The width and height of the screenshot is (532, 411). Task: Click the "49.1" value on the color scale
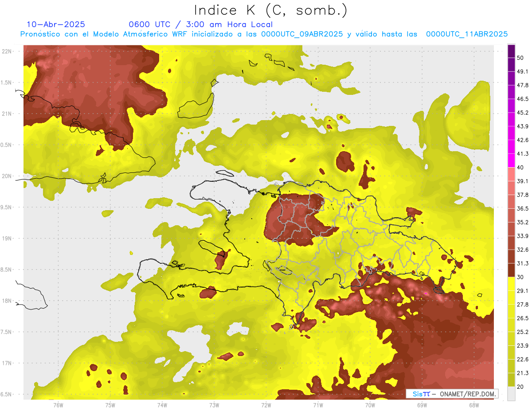523,71
